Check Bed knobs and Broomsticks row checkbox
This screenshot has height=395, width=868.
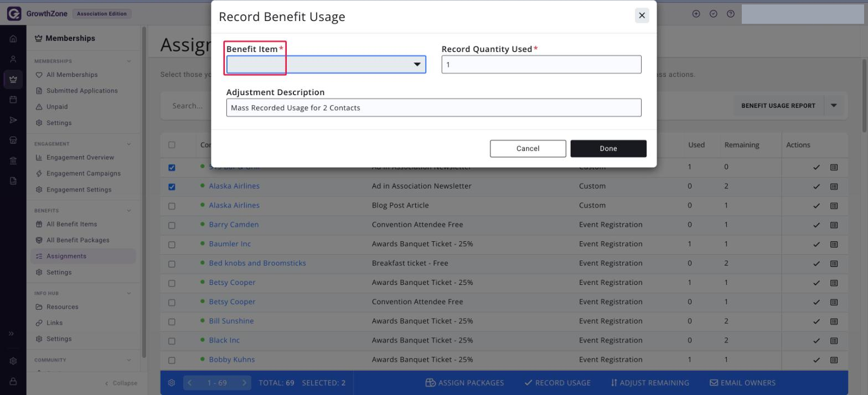[172, 264]
